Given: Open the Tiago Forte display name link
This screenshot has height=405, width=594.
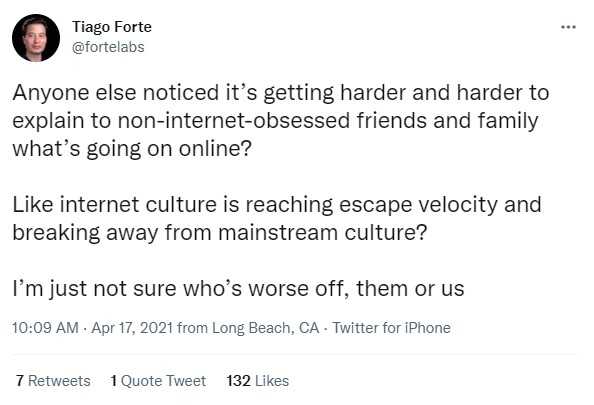Looking at the screenshot, I should coord(112,27).
